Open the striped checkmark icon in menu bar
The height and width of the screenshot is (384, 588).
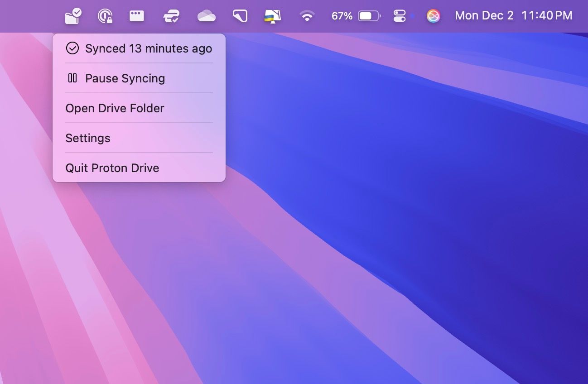(x=171, y=16)
